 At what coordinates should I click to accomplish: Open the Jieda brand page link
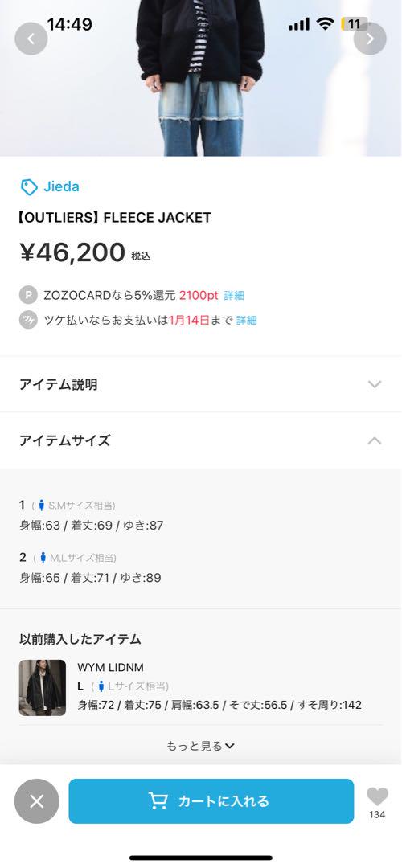click(61, 186)
